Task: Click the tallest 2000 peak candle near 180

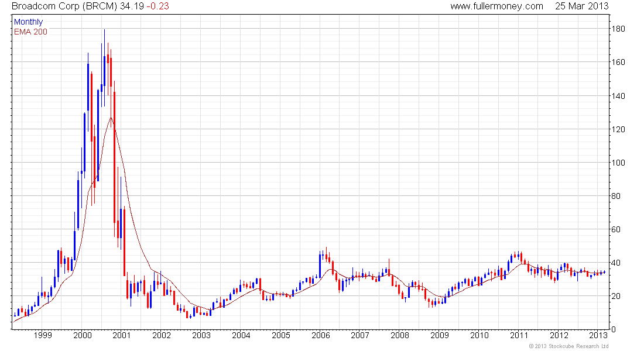Action: point(104,68)
